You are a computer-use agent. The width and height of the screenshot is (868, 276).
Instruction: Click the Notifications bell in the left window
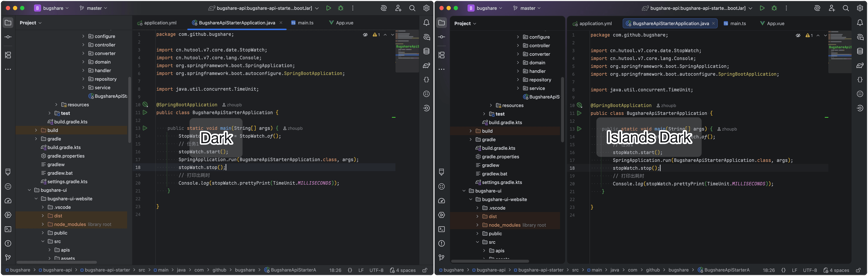(426, 23)
